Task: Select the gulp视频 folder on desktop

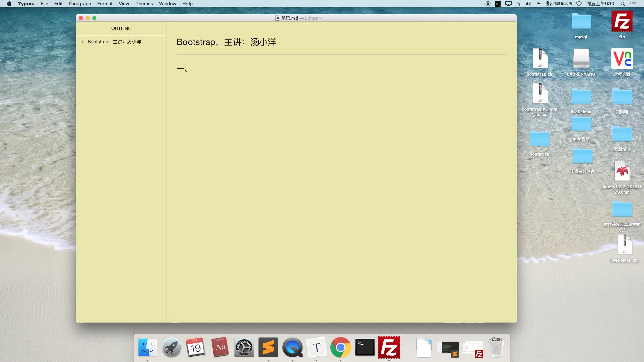Action: [581, 128]
